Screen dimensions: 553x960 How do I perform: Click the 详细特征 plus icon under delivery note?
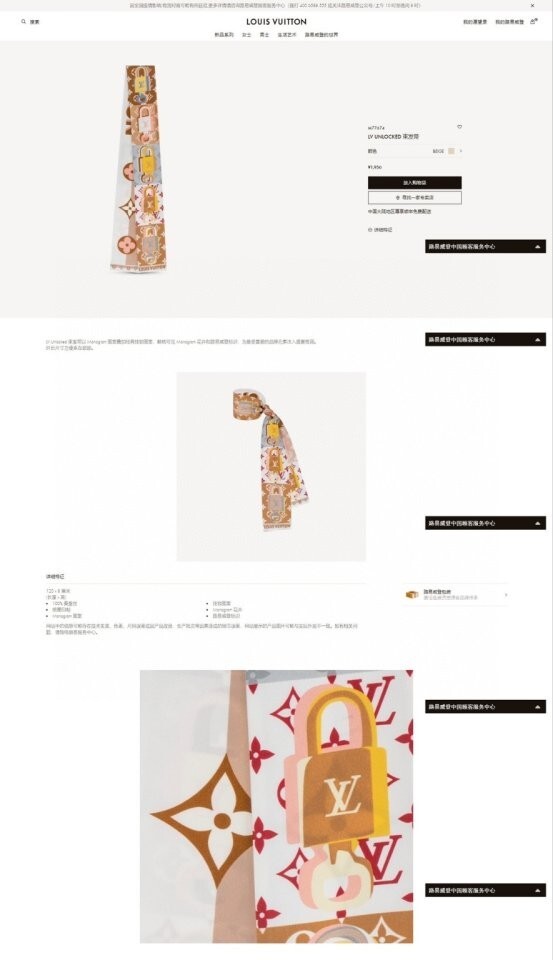(x=370, y=230)
